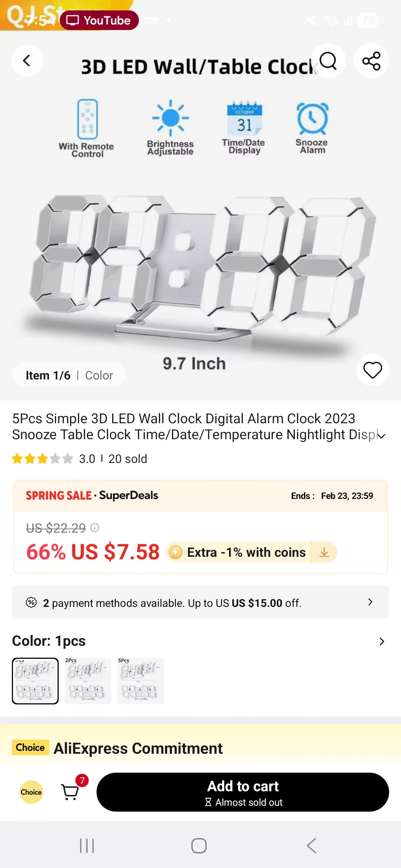Screen dimensions: 401x868
Task: Open search with the magnifier icon
Action: pos(328,61)
